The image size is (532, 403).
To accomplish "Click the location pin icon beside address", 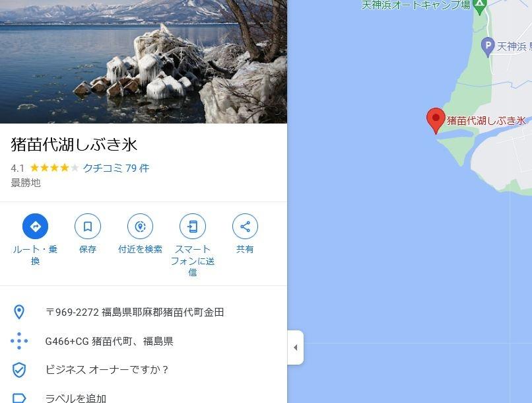I will coord(19,312).
